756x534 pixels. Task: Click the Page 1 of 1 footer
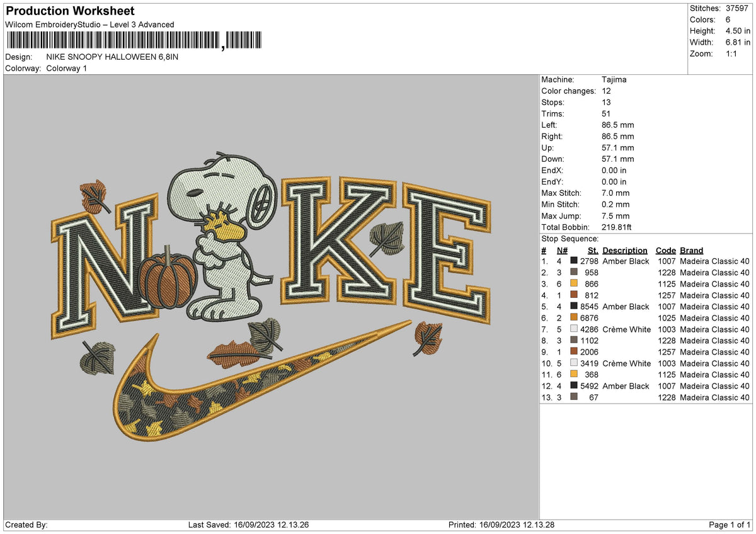pos(730,525)
